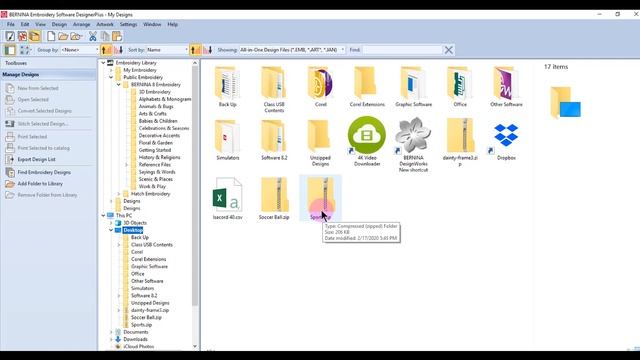640x360 pixels.
Task: Open the Showing file type dropdown
Action: pos(292,50)
